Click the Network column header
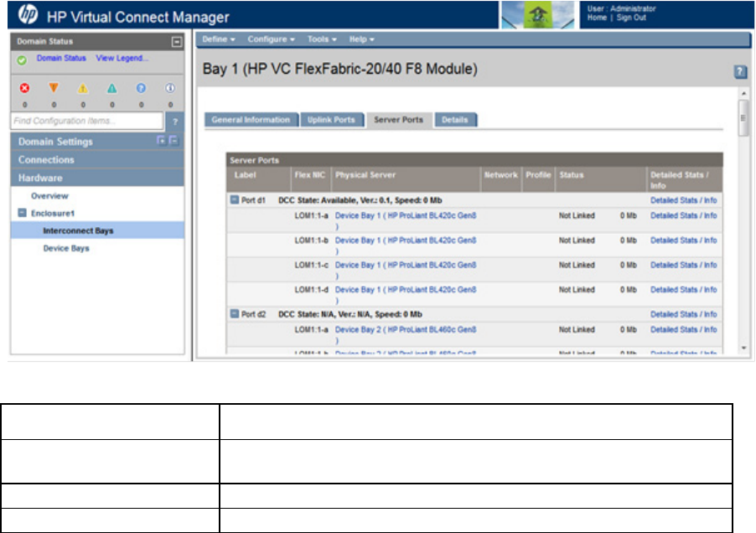 [x=500, y=175]
